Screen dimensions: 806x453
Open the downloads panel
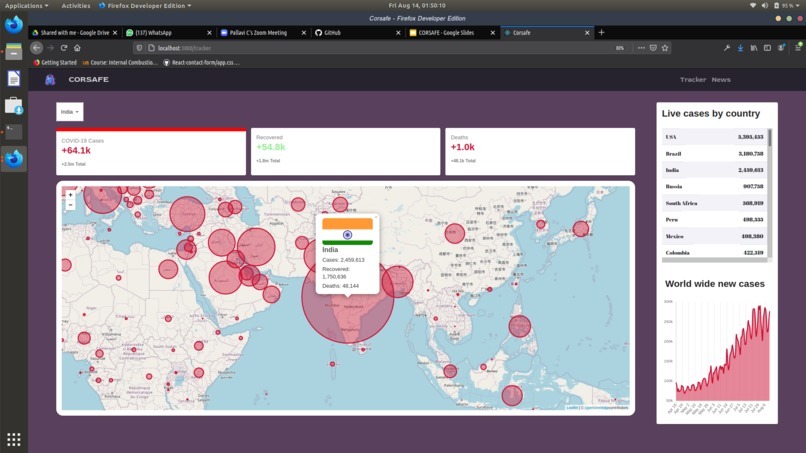coord(740,48)
